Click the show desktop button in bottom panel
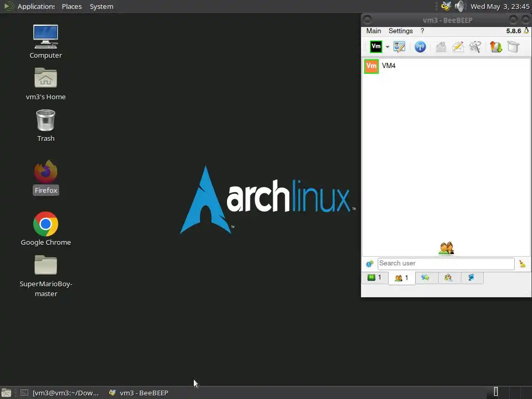 pyautogui.click(x=6, y=393)
